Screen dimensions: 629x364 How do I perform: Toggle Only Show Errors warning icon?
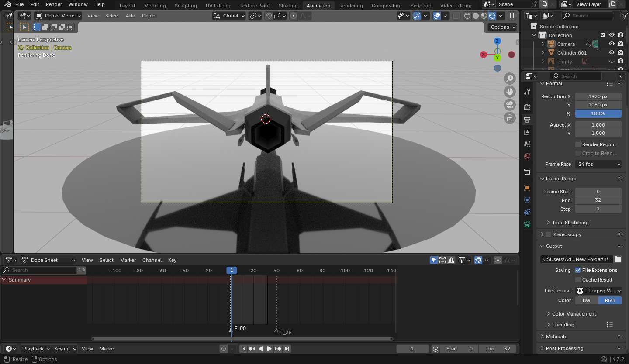[451, 260]
